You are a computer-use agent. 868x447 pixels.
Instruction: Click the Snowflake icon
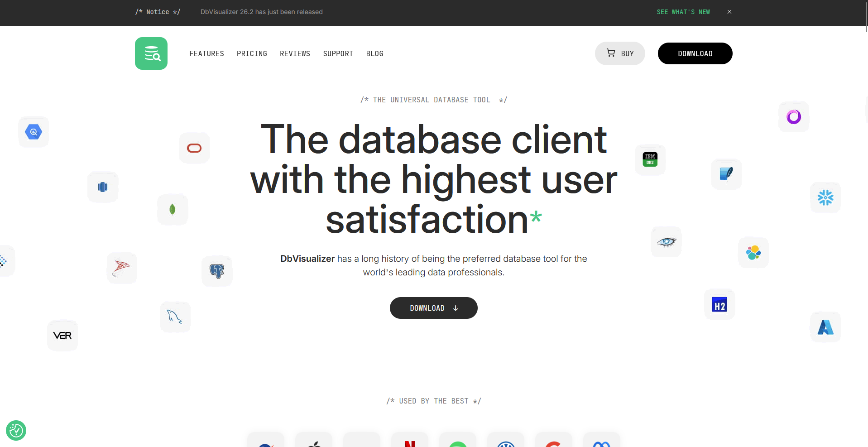tap(825, 197)
